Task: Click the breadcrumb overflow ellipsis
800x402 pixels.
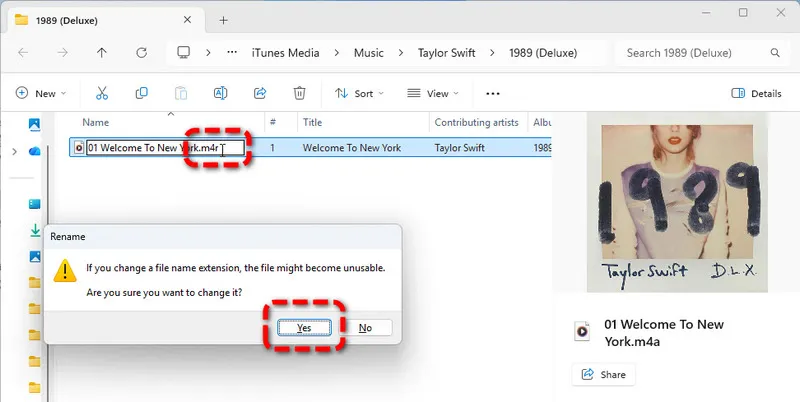Action: pyautogui.click(x=232, y=53)
